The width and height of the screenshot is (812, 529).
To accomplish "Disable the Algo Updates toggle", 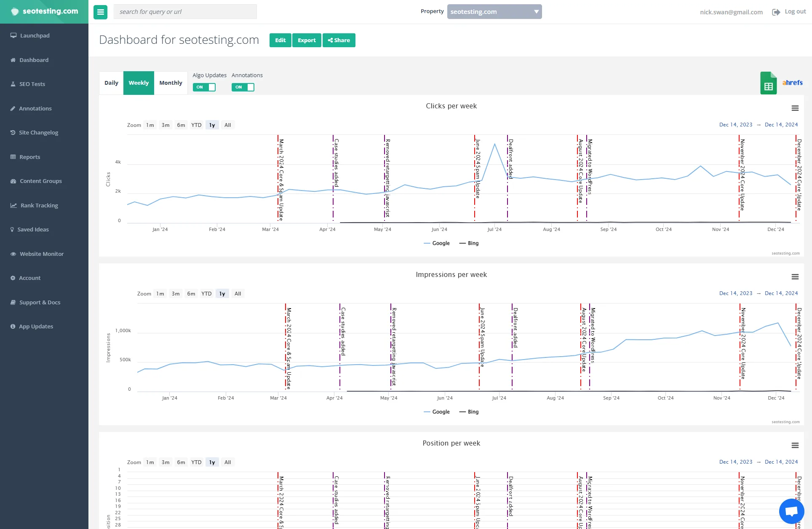I will [x=205, y=87].
